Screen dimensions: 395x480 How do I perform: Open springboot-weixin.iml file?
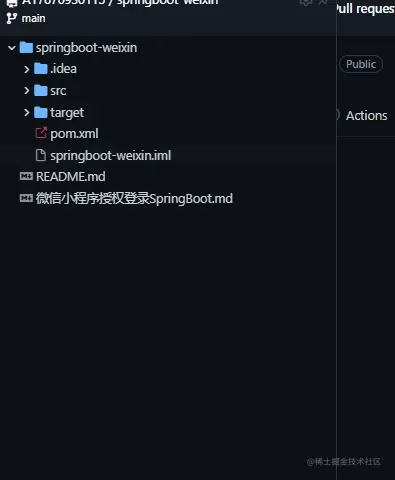click(111, 156)
